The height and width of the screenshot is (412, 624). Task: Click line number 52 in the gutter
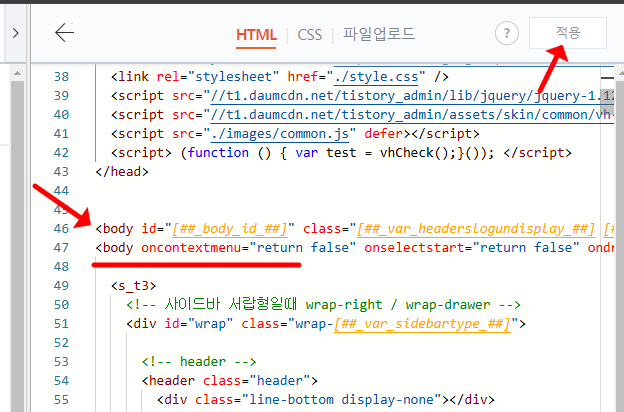61,343
